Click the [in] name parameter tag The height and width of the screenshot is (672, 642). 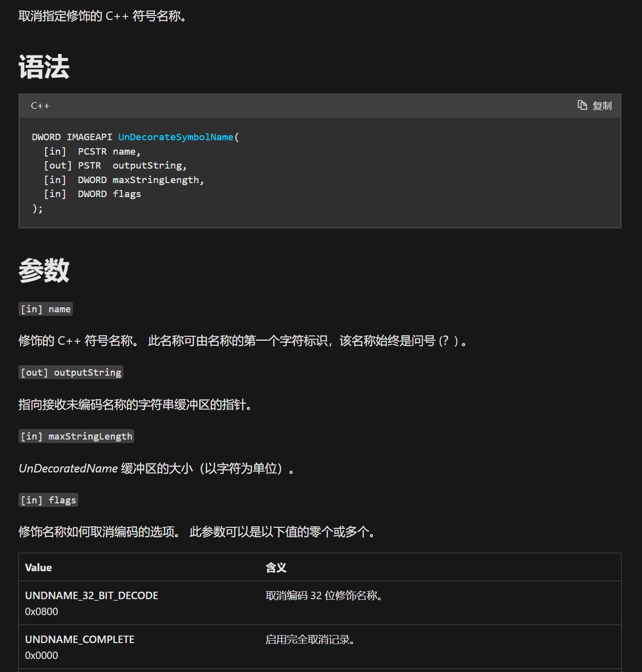pyautogui.click(x=46, y=309)
